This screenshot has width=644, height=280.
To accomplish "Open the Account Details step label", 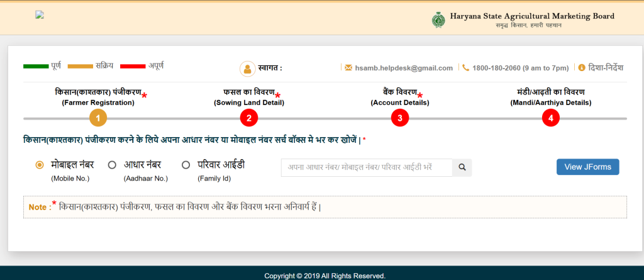I will [400, 97].
